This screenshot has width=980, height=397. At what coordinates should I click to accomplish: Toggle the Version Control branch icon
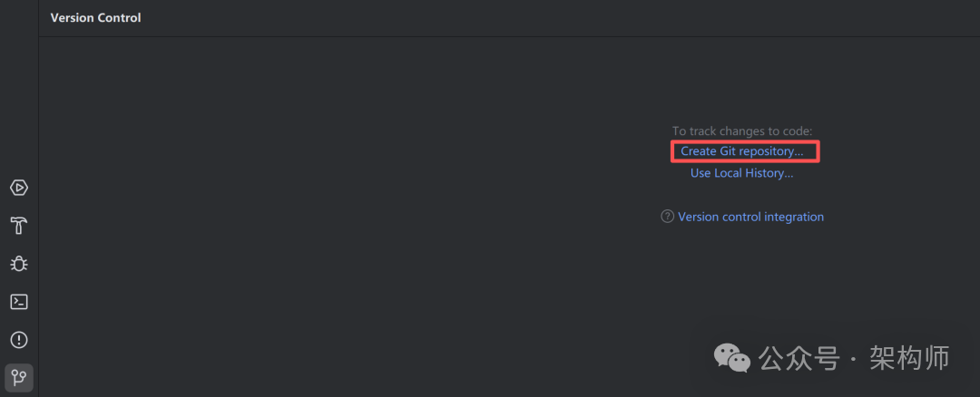pos(19,377)
